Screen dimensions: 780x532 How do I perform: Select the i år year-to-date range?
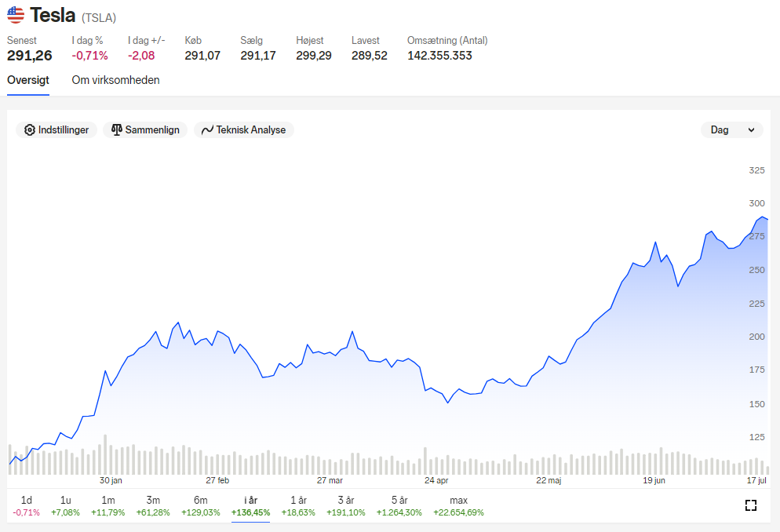coord(251,505)
